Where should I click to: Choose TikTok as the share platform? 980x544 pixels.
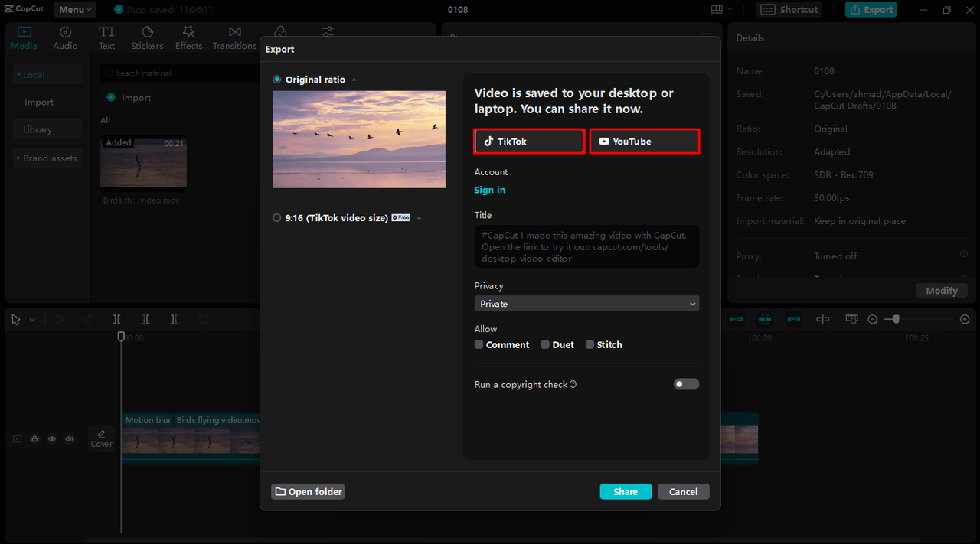[529, 142]
